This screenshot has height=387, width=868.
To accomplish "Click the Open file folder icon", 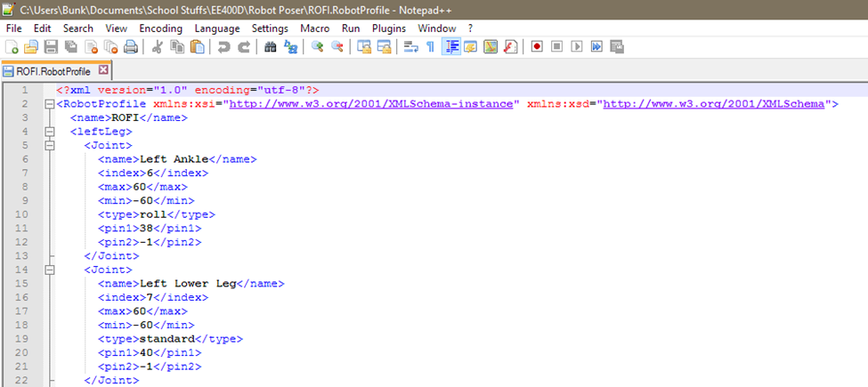I will click(31, 47).
